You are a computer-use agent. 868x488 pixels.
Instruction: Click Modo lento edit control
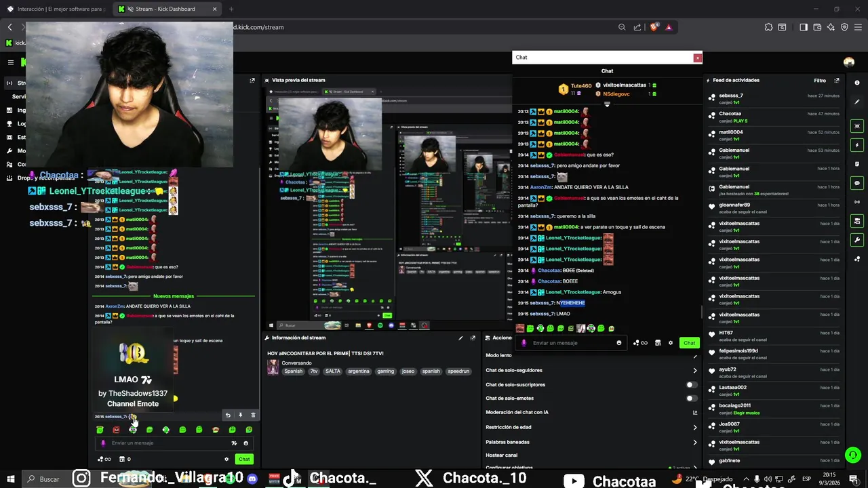(x=694, y=356)
